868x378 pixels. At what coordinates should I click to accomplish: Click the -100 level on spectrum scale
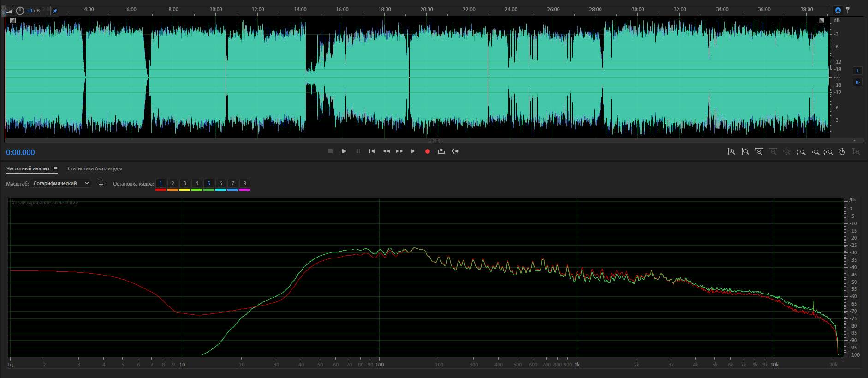point(855,355)
